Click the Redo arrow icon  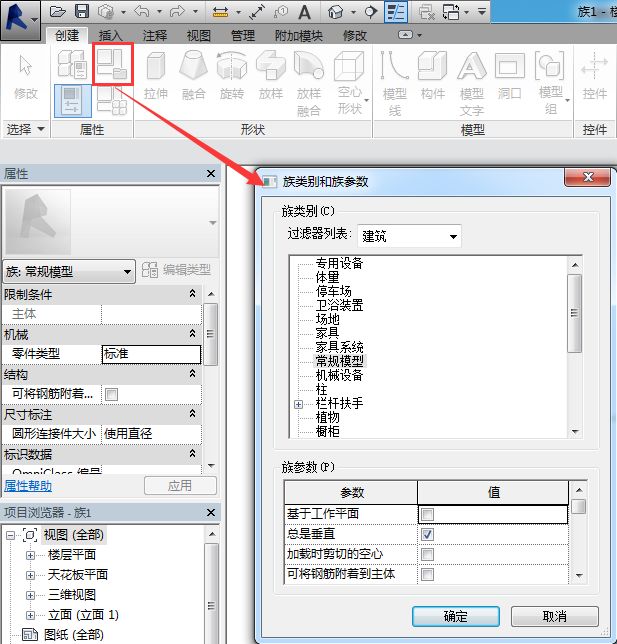click(177, 12)
